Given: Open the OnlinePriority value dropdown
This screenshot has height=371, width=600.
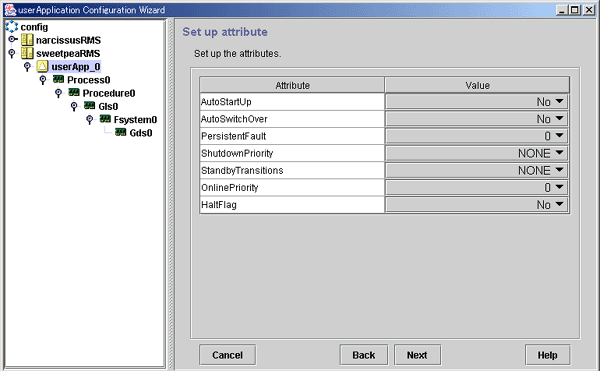Looking at the screenshot, I should [477, 187].
